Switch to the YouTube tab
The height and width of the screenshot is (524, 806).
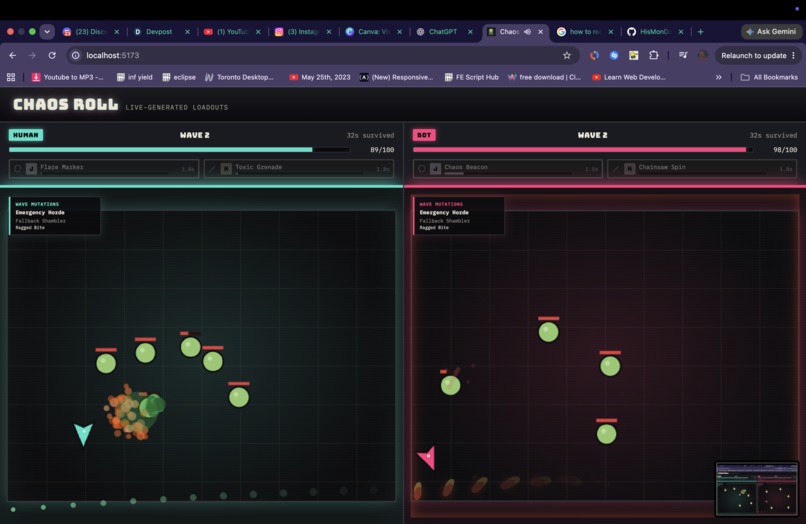tap(226, 32)
